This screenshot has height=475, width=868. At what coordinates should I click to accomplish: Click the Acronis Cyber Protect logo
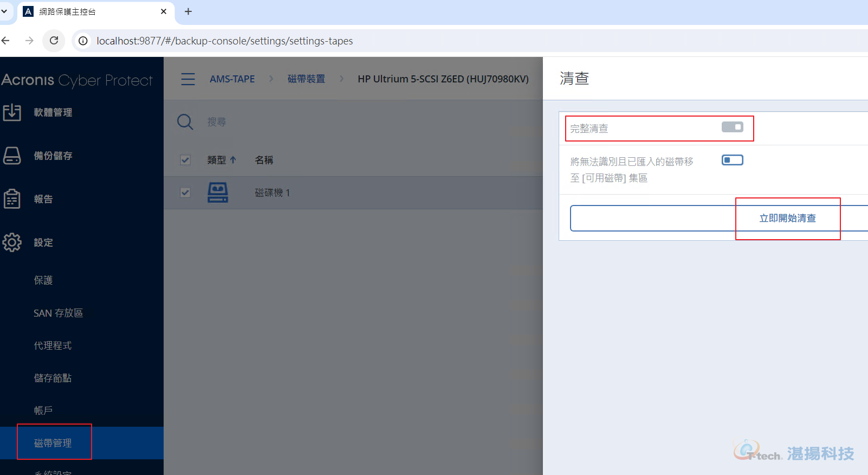[x=77, y=80]
